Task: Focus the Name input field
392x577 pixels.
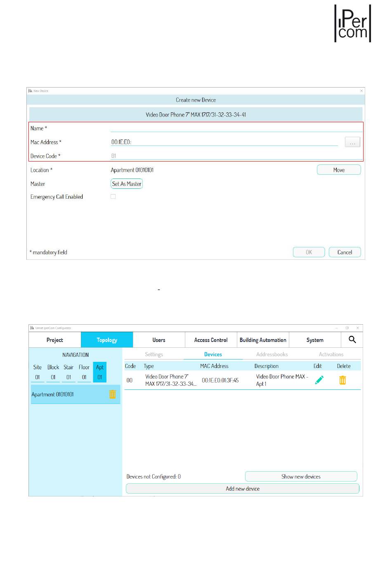Action: (x=236, y=128)
